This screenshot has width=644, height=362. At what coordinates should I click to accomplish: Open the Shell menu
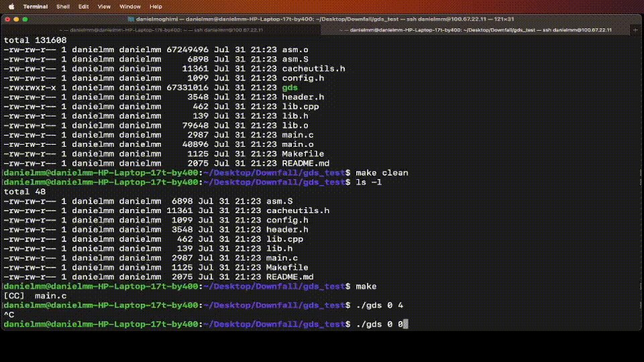click(63, 7)
